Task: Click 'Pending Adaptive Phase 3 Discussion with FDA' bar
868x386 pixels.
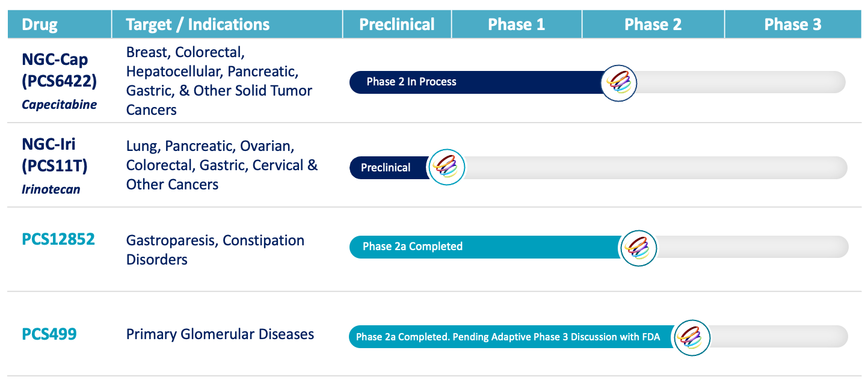Action: [x=556, y=337]
